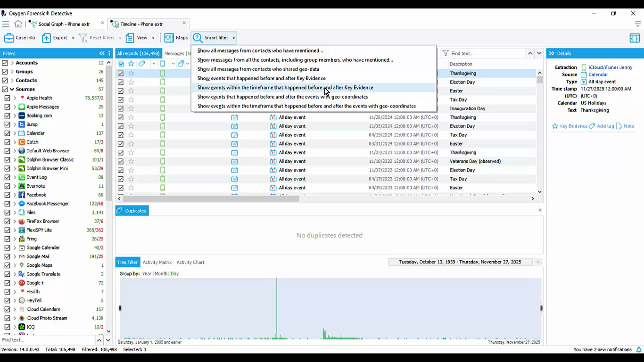Click the Duplicates panel icon
Viewport: 644px width, 362px height.
tap(120, 210)
